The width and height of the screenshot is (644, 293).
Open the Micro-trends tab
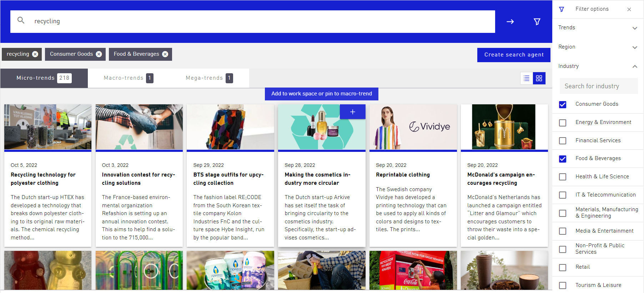point(44,78)
